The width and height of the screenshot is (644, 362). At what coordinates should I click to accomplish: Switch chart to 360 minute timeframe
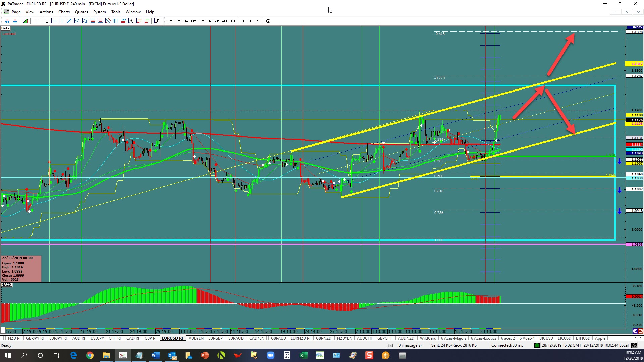pos(232,21)
